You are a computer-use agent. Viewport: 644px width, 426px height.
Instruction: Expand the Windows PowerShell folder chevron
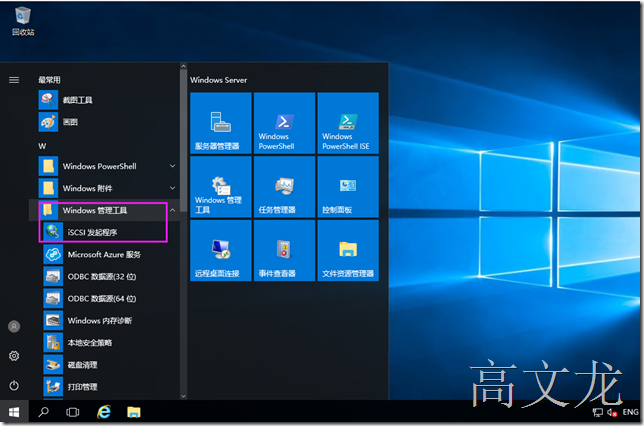coord(172,166)
